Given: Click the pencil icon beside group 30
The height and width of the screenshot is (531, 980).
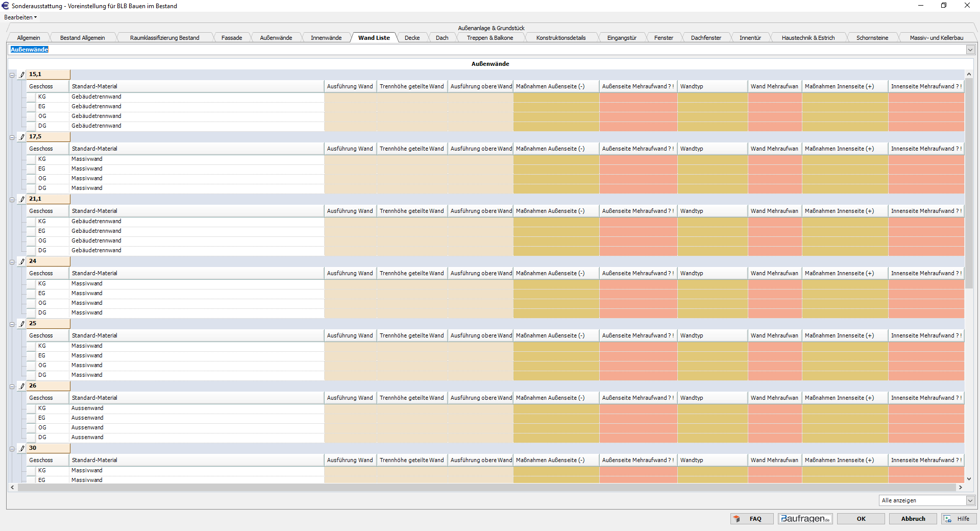Looking at the screenshot, I should [x=22, y=448].
